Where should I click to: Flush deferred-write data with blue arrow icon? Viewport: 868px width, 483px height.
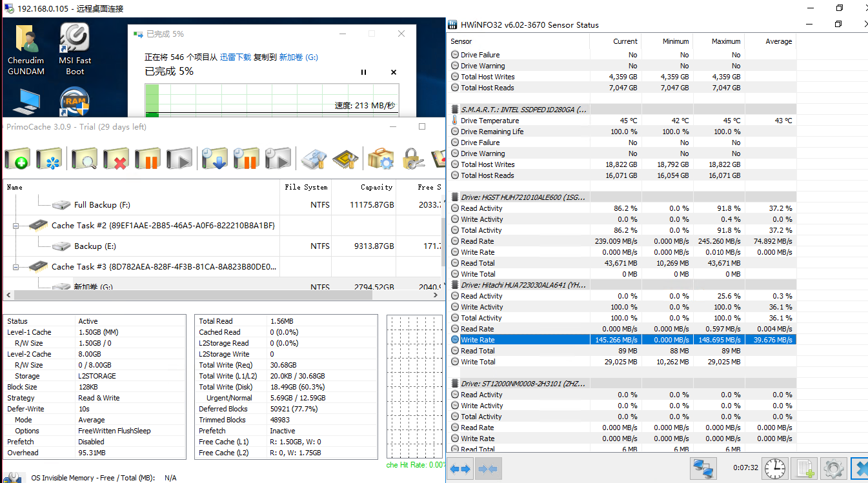(x=214, y=159)
